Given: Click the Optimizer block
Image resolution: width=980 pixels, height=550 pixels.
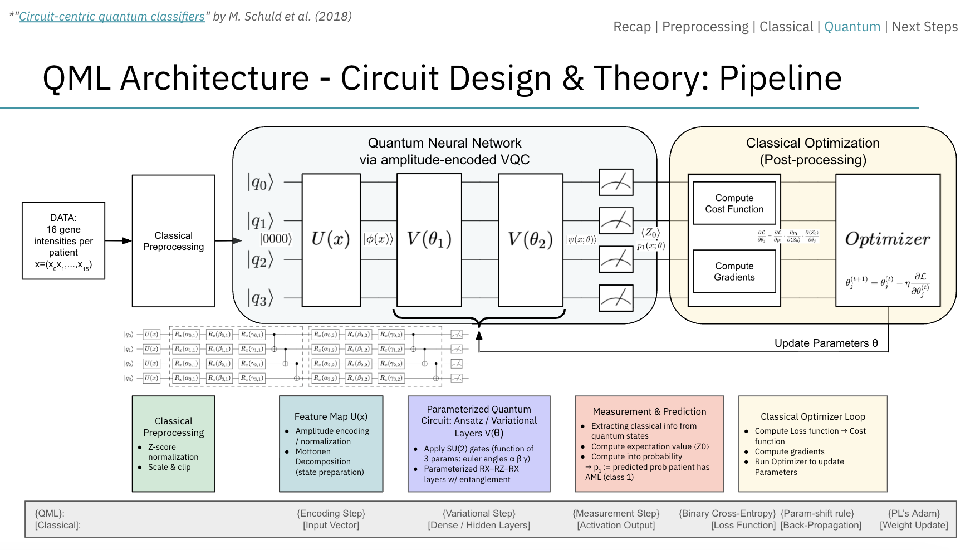Looking at the screenshot, I should [888, 240].
